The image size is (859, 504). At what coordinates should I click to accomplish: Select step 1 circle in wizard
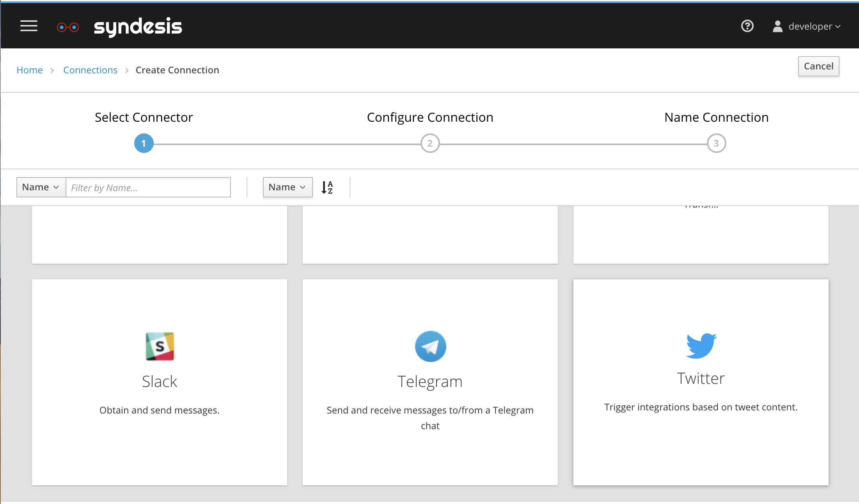tap(144, 144)
